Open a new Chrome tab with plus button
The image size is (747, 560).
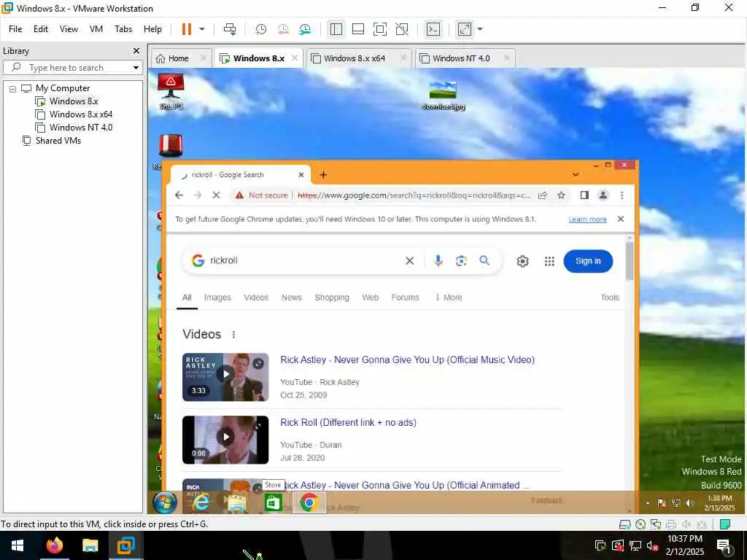click(x=323, y=175)
